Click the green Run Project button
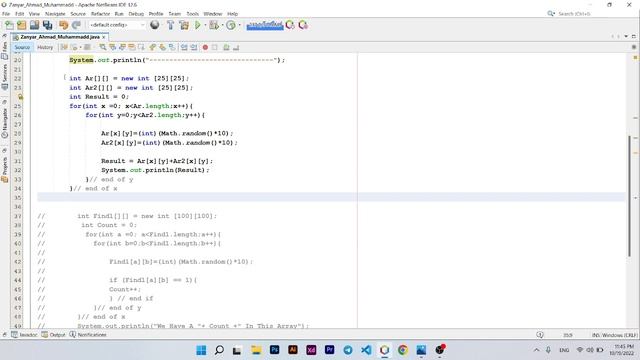 [198, 25]
